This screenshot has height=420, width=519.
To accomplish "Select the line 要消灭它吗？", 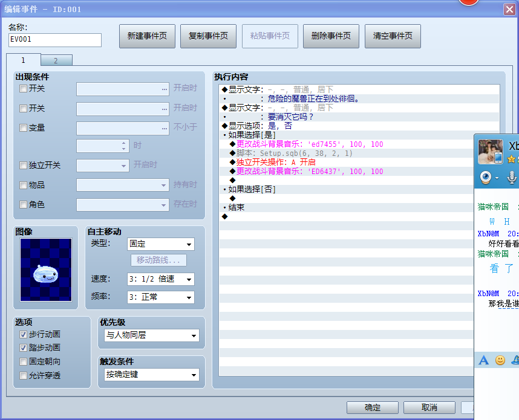I will (x=359, y=117).
